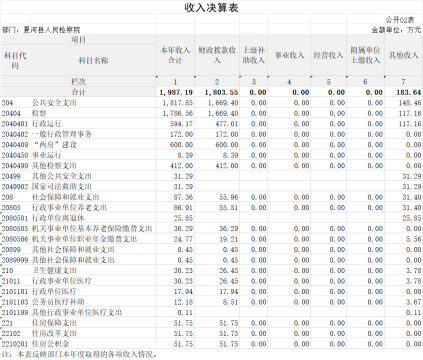This screenshot has width=423, height=360.
Task: Click the 事业收入 header cell
Action: coord(289,55)
